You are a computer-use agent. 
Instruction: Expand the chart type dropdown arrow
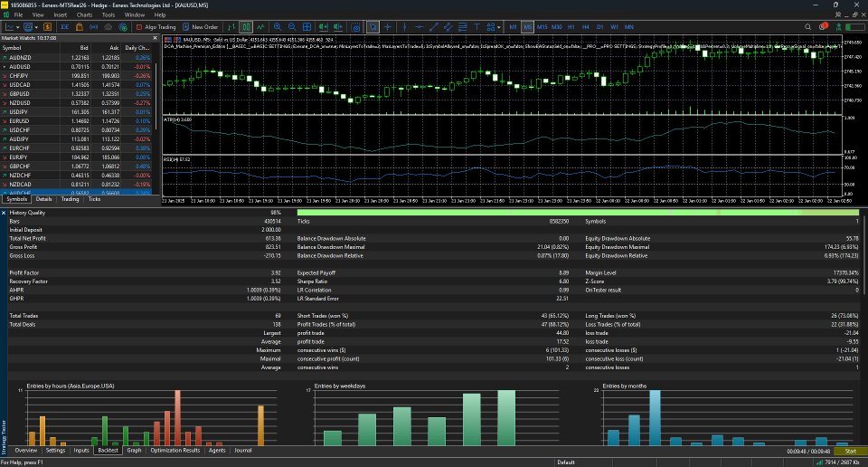click(x=18, y=27)
